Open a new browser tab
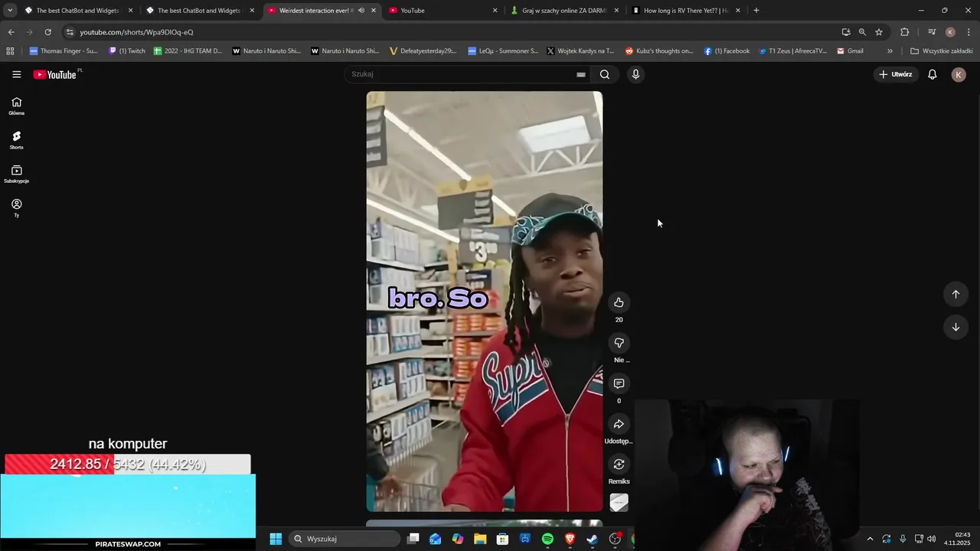The width and height of the screenshot is (980, 551). pyautogui.click(x=756, y=11)
